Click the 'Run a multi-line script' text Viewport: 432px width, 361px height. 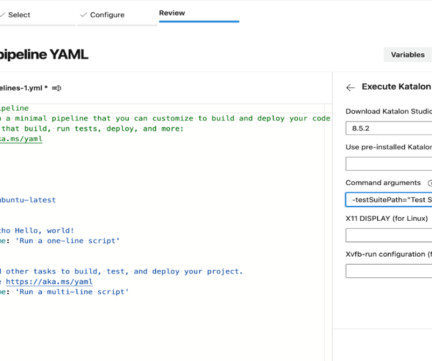(x=72, y=292)
